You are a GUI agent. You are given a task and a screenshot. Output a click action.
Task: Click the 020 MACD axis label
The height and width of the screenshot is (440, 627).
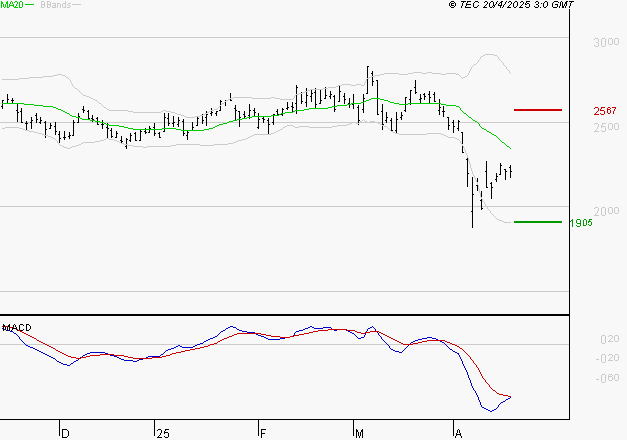point(610,339)
